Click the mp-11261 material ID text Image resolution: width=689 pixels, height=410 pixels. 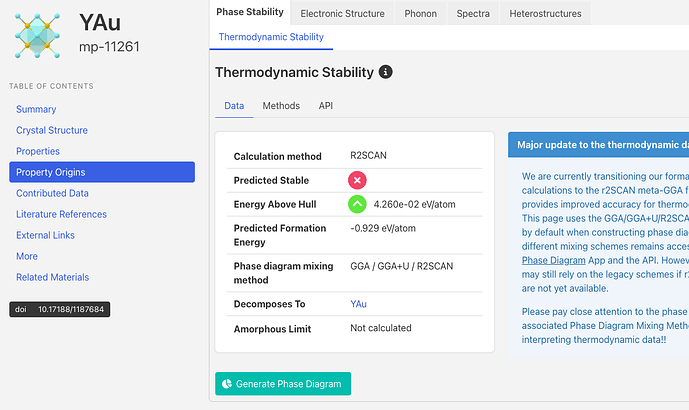109,47
